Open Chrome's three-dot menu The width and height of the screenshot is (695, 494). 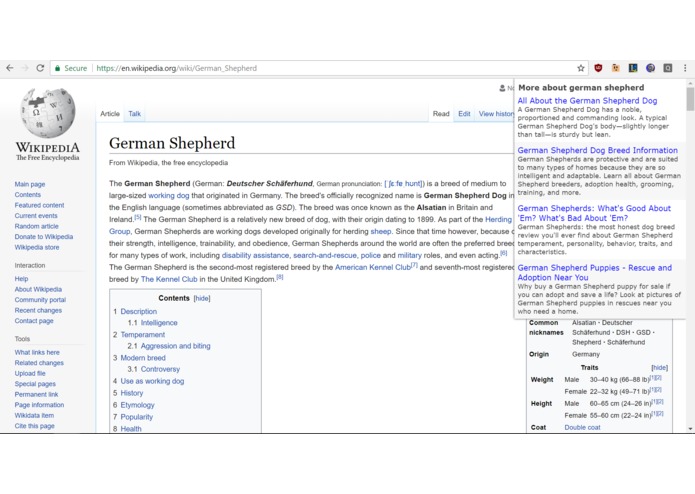pyautogui.click(x=685, y=68)
